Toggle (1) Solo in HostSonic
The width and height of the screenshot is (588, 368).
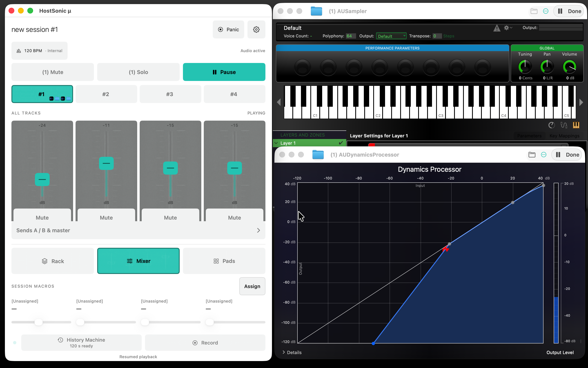coord(138,72)
